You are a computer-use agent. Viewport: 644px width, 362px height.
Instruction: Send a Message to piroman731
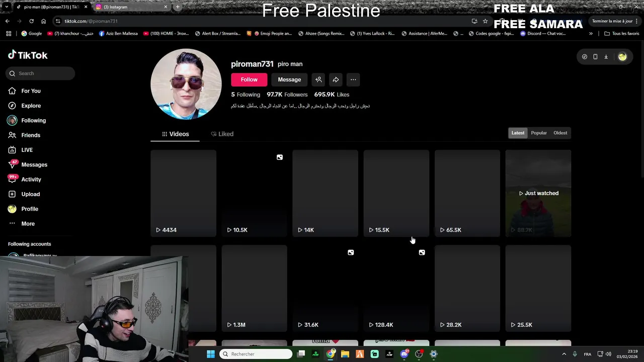tap(289, 79)
